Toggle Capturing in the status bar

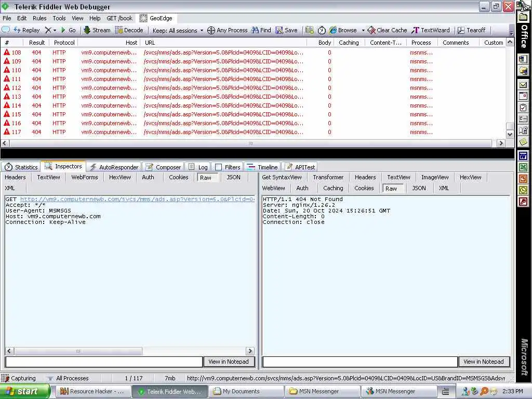(19, 378)
